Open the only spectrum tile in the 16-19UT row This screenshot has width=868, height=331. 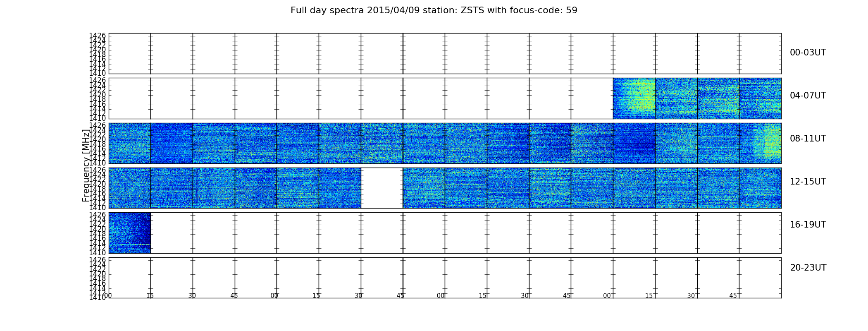[x=130, y=233]
